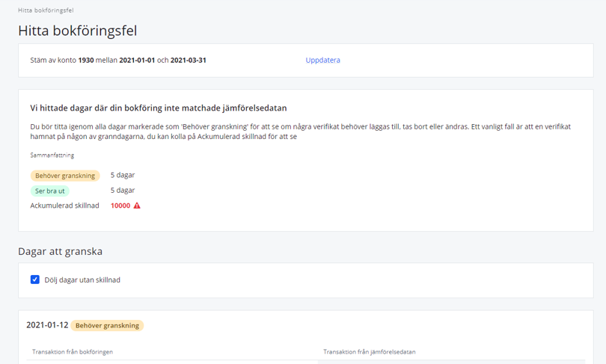Click the Uppdatera link
Screen dimensions: 606x364
point(322,61)
